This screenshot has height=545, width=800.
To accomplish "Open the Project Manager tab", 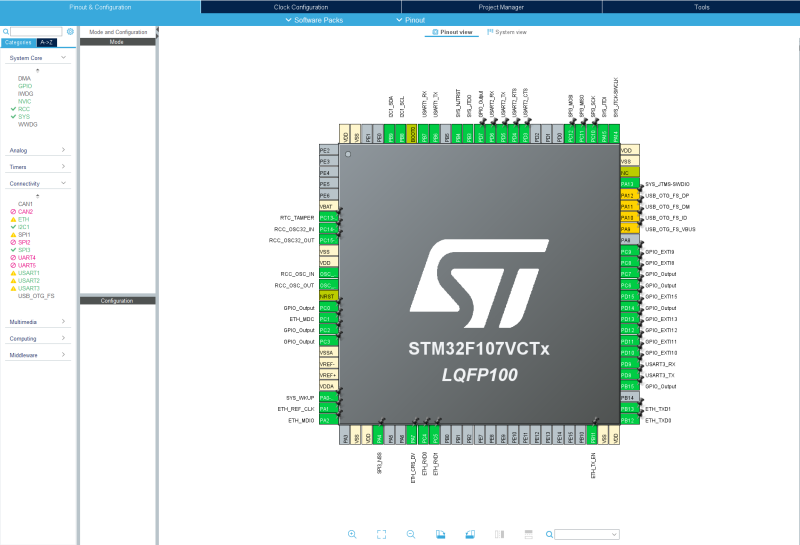I will (x=501, y=7).
